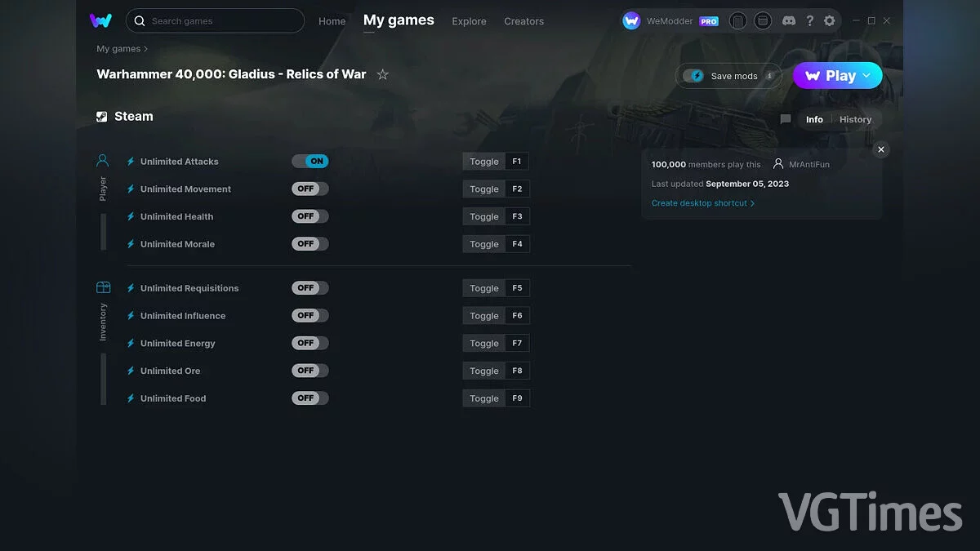Open the Discord icon link
Viewport: 980px width, 551px height.
click(x=789, y=21)
